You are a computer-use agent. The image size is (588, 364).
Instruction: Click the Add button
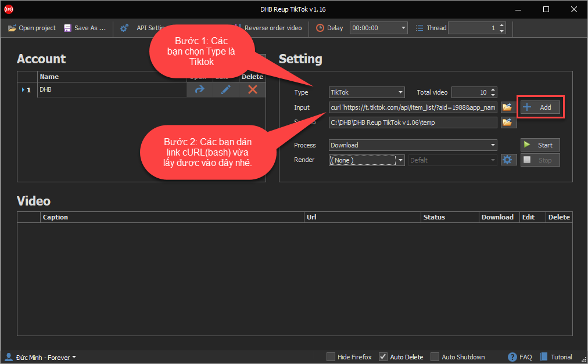pyautogui.click(x=540, y=107)
